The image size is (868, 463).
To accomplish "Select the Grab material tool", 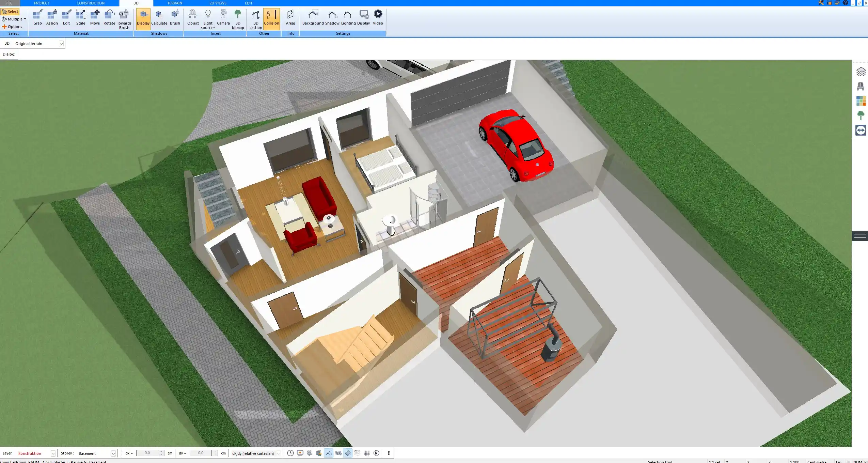I will pos(37,17).
